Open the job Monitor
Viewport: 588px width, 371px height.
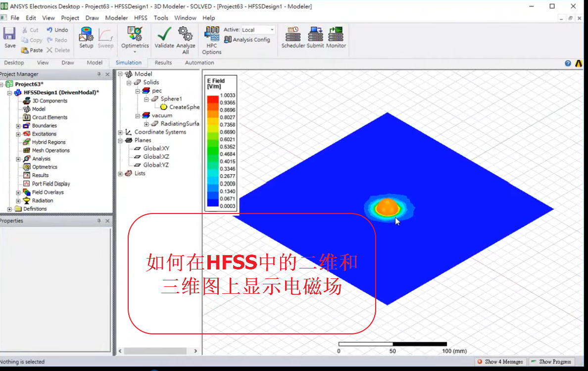[x=336, y=37]
